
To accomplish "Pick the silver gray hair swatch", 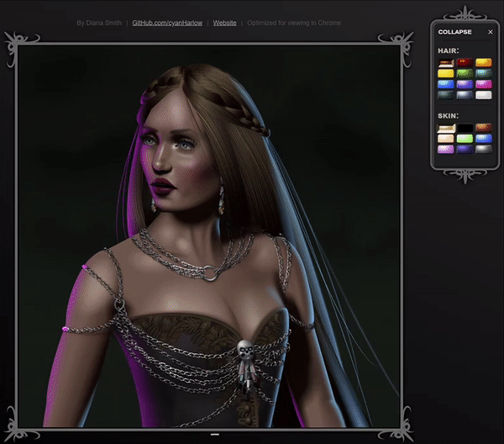I will [465, 95].
